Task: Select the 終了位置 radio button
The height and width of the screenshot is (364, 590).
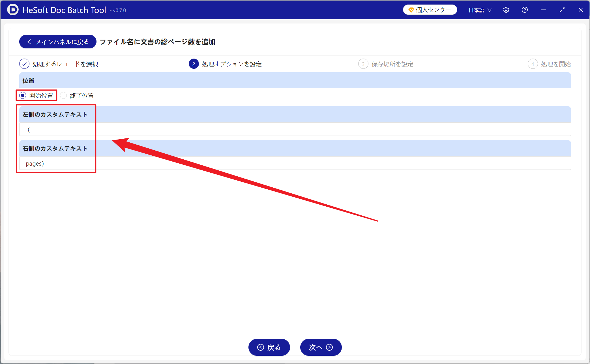Action: [63, 96]
